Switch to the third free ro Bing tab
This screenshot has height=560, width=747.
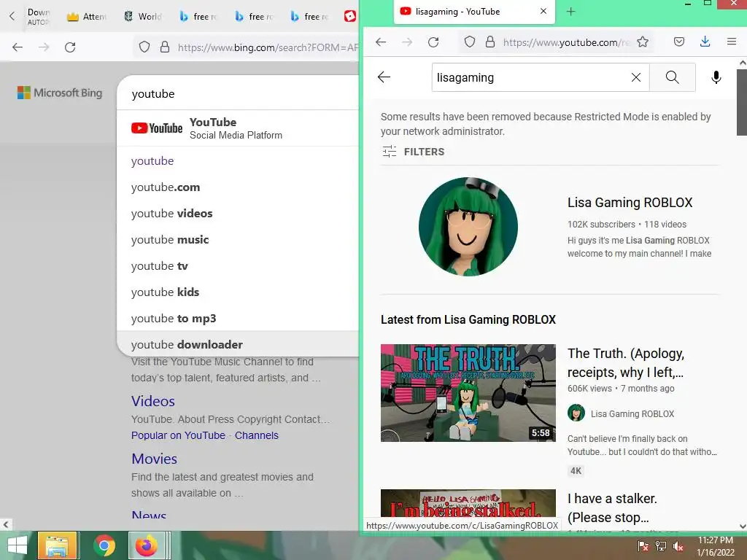click(x=309, y=16)
